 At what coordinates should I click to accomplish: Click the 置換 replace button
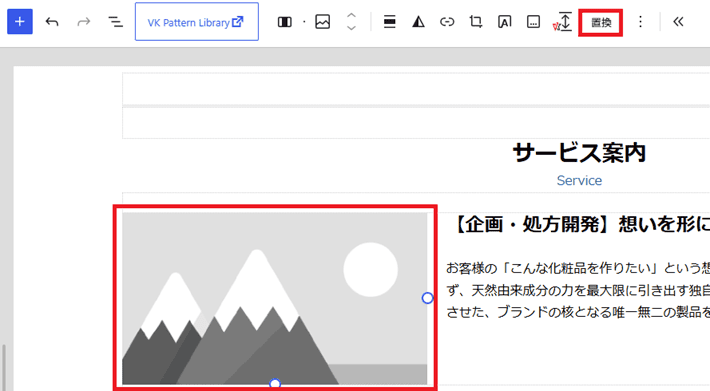coord(601,23)
